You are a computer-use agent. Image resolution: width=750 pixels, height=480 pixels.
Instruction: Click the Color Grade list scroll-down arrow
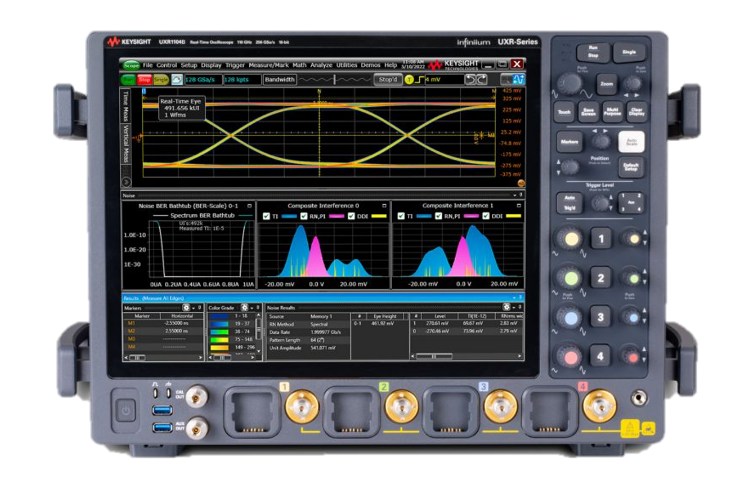pyautogui.click(x=259, y=351)
